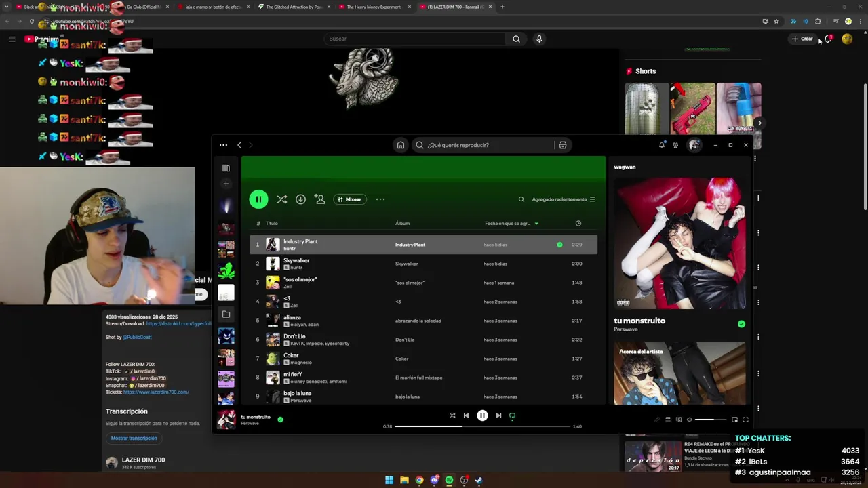
Task: Pause playback in the bottom player
Action: coord(482,415)
